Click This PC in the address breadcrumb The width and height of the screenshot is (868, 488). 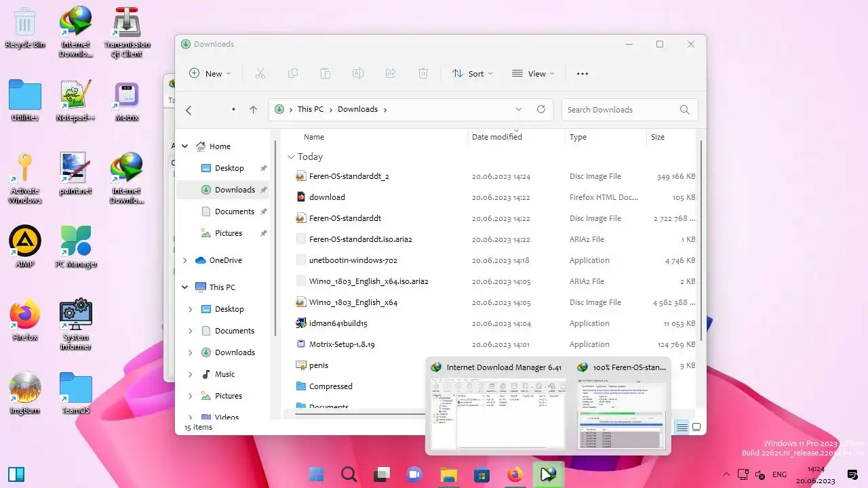(x=310, y=109)
